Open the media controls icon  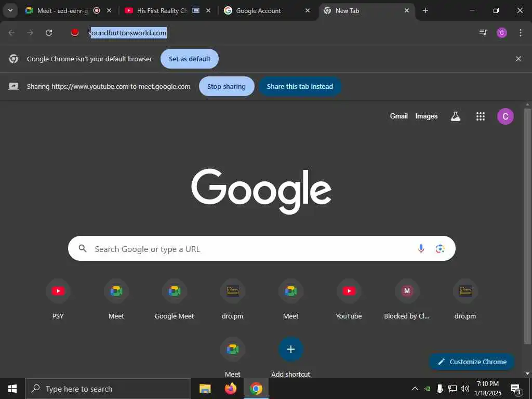pos(483,33)
